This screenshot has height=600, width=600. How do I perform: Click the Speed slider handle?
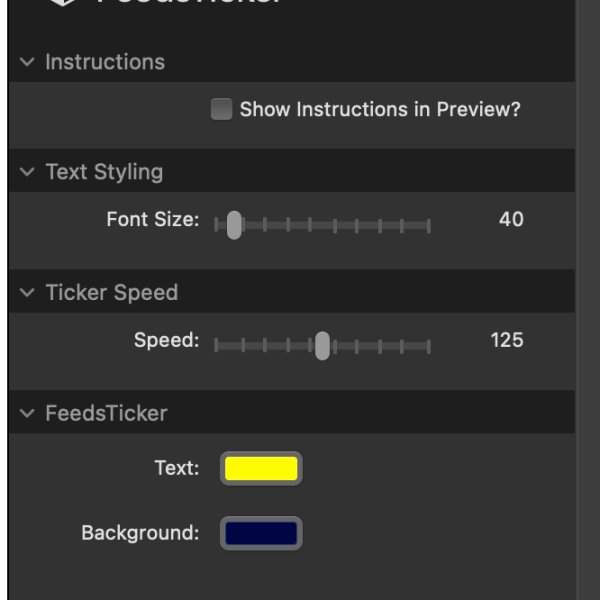[322, 346]
